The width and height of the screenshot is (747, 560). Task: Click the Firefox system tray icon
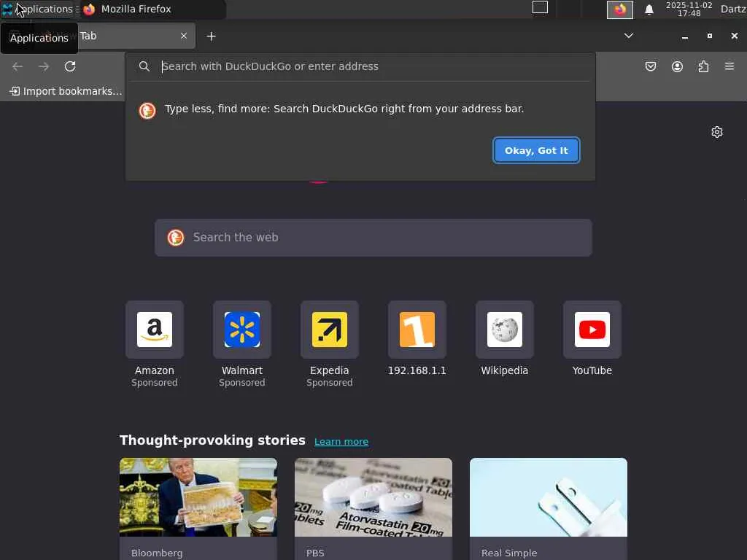coord(620,9)
